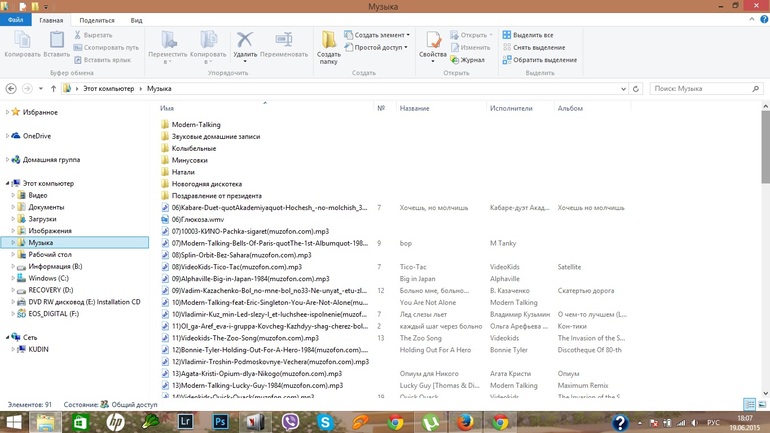The height and width of the screenshot is (433, 770).
Task: Switch to the Вид ribbon tab
Action: point(136,20)
